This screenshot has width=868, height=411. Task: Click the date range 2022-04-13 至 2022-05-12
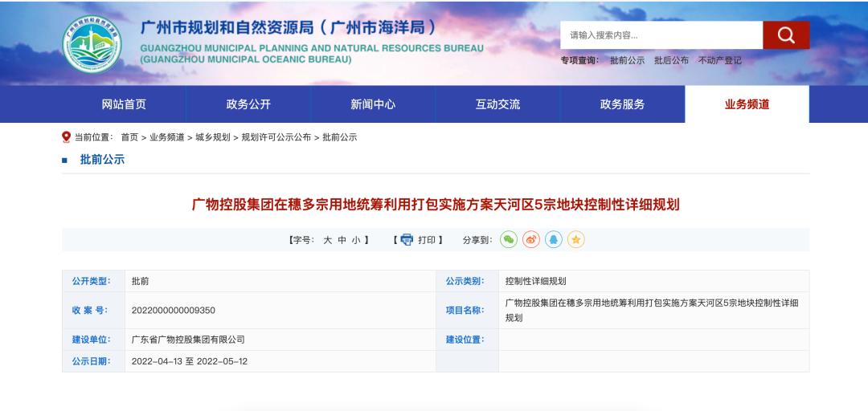pyautogui.click(x=190, y=361)
